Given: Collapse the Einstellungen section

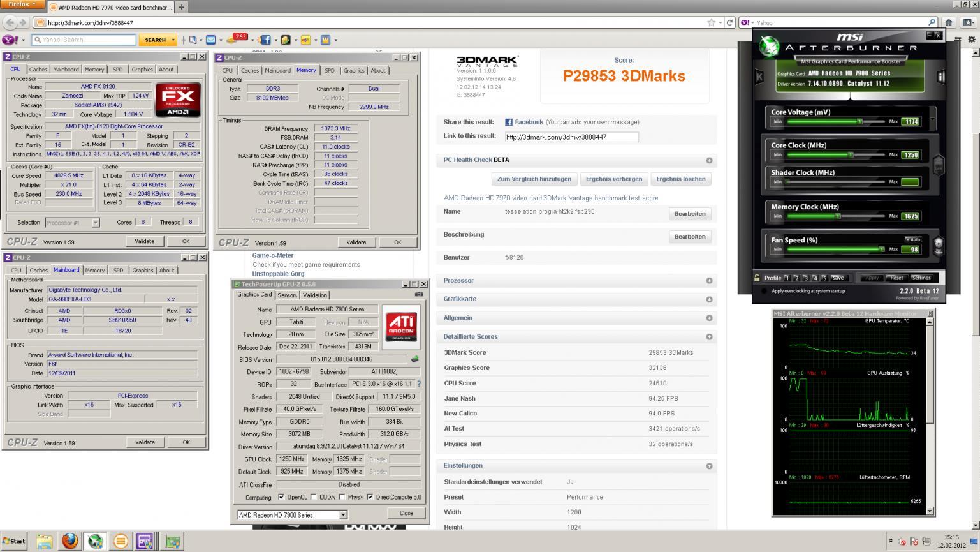Looking at the screenshot, I should tap(709, 466).
